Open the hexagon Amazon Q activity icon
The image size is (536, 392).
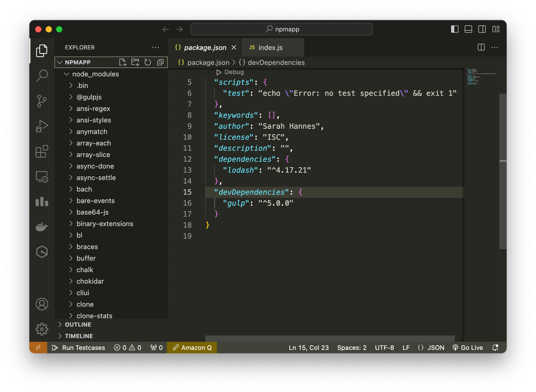click(x=42, y=252)
